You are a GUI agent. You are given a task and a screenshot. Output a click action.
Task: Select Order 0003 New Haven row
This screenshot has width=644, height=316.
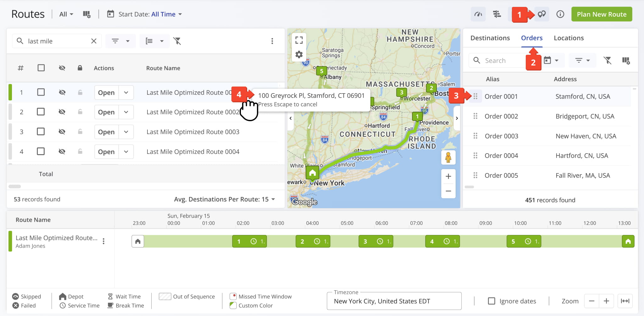[x=547, y=136]
